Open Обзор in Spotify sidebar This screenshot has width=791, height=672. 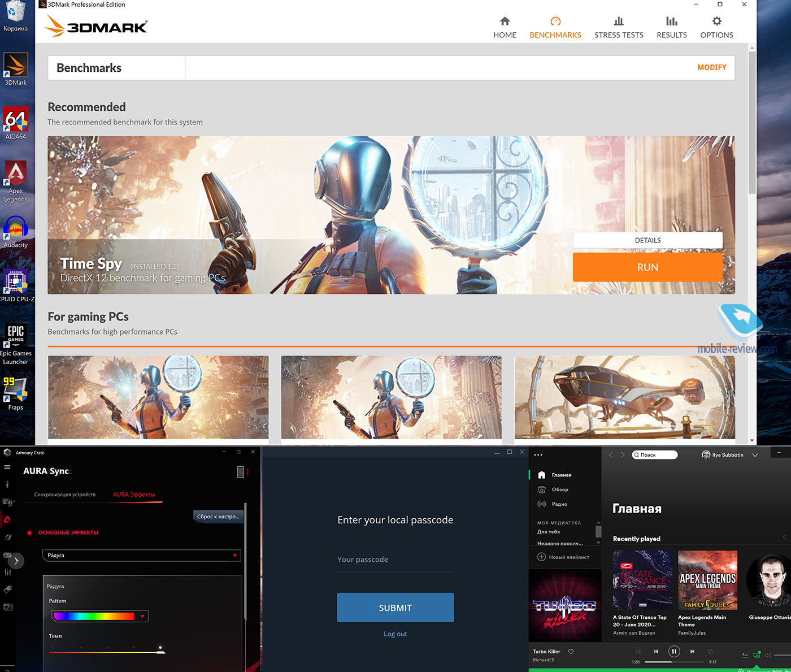coord(560,489)
